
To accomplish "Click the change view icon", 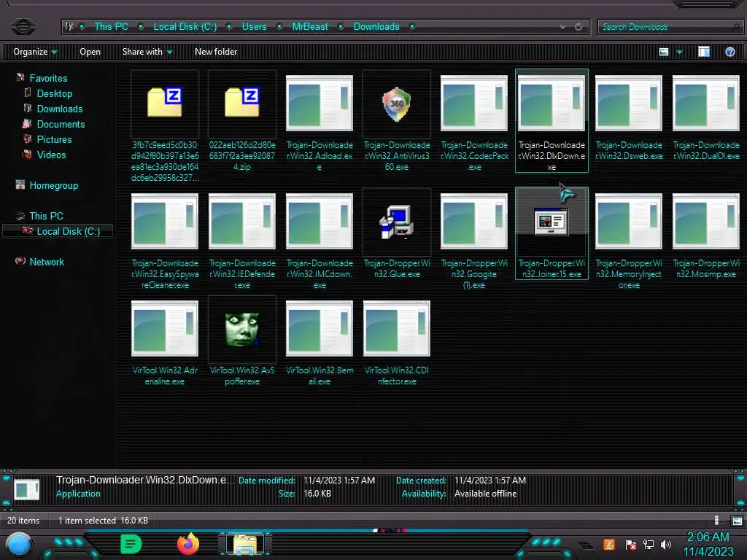I will pyautogui.click(x=664, y=52).
